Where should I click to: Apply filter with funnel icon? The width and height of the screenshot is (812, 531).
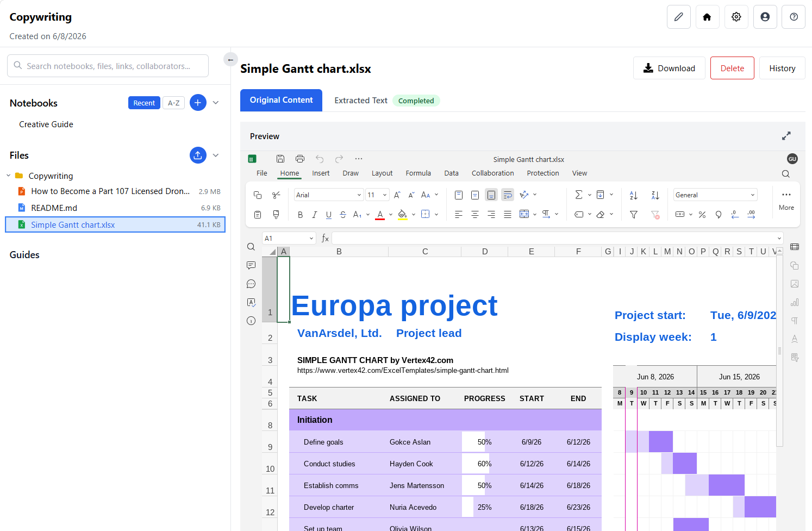point(634,215)
